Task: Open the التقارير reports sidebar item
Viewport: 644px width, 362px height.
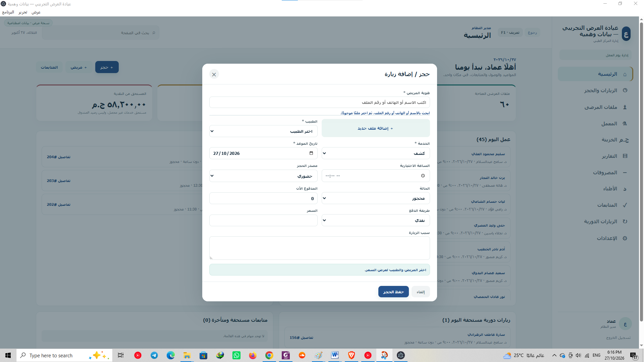Action: tap(595, 156)
